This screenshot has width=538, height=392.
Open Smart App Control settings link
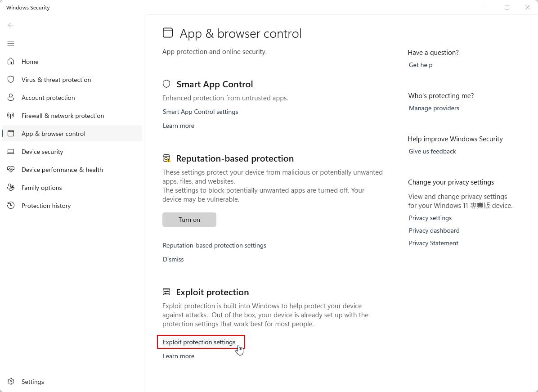200,112
